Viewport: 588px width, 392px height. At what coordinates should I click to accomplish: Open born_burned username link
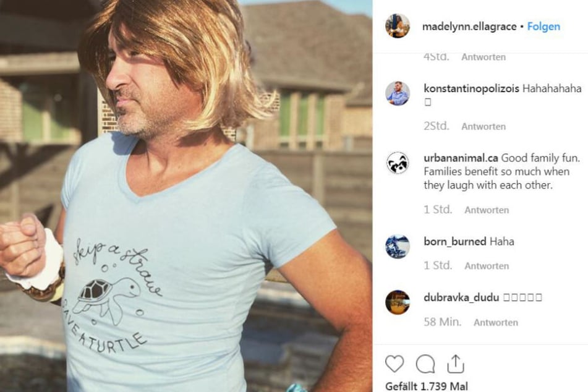pyautogui.click(x=455, y=242)
